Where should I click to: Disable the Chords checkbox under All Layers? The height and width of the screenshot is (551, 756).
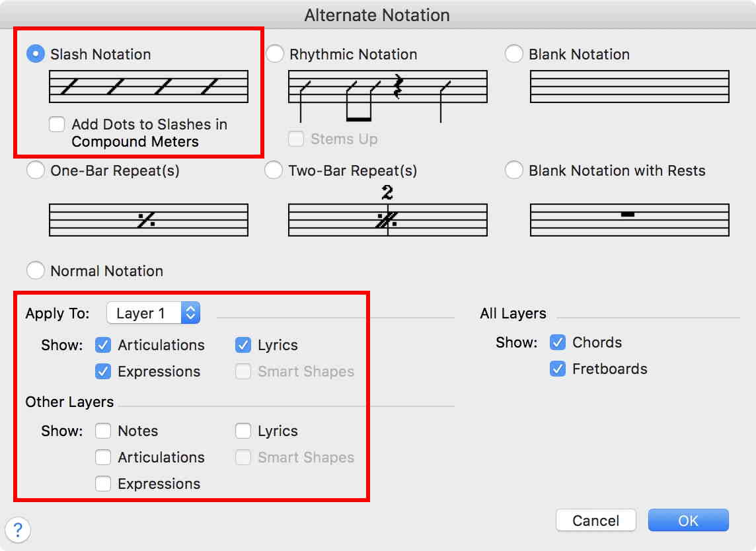(x=558, y=342)
